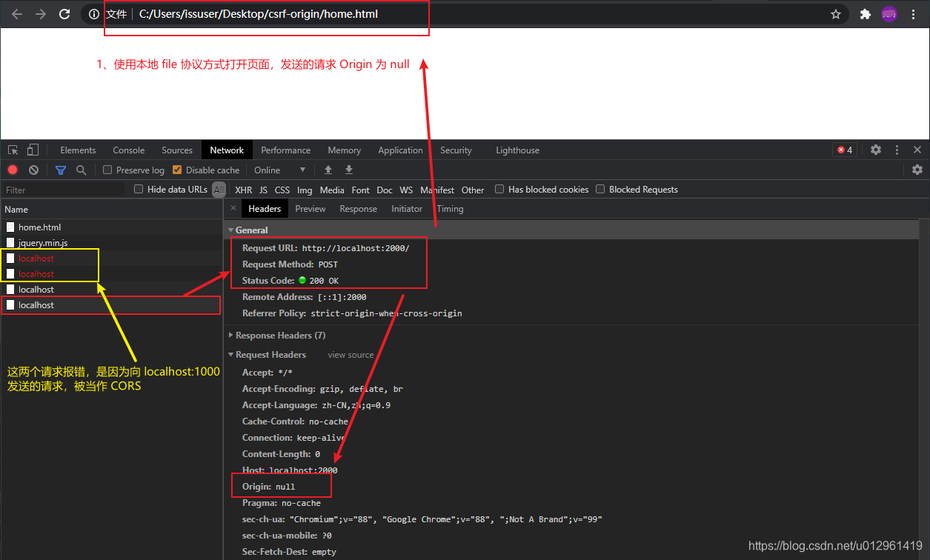Click the view source link
This screenshot has width=930, height=560.
[x=351, y=355]
